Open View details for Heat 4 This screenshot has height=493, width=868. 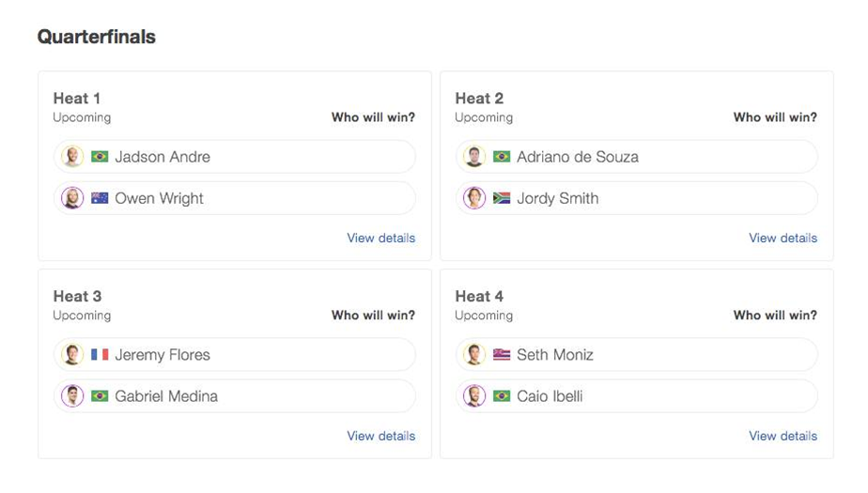point(783,436)
